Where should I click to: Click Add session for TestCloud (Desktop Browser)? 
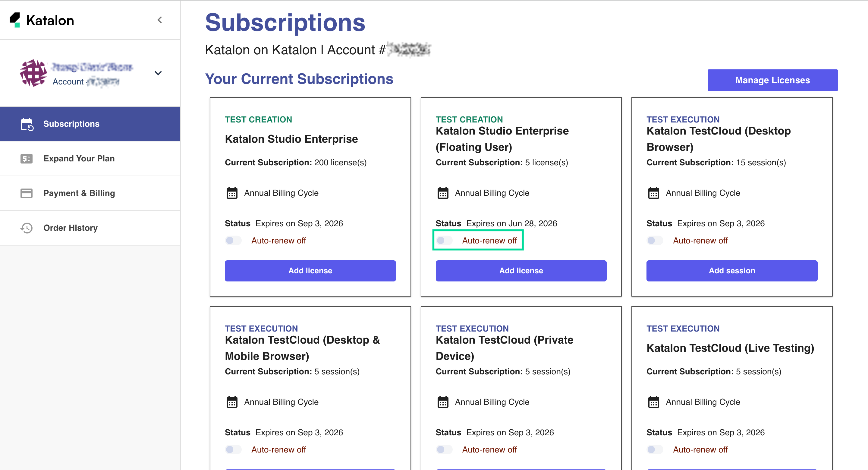point(732,270)
